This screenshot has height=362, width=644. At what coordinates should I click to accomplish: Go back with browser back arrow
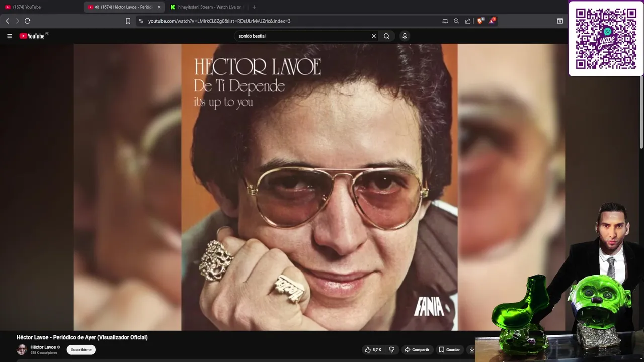tap(7, 21)
